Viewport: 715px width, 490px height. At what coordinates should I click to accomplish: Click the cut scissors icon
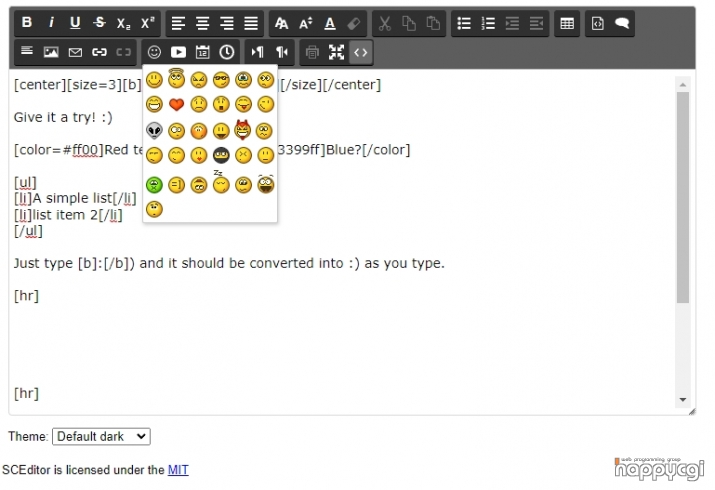(384, 23)
